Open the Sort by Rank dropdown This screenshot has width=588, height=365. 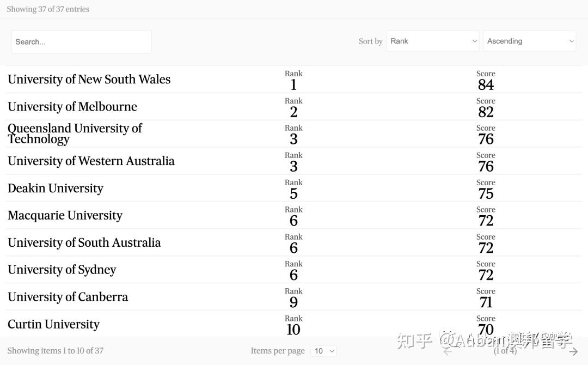tap(432, 41)
